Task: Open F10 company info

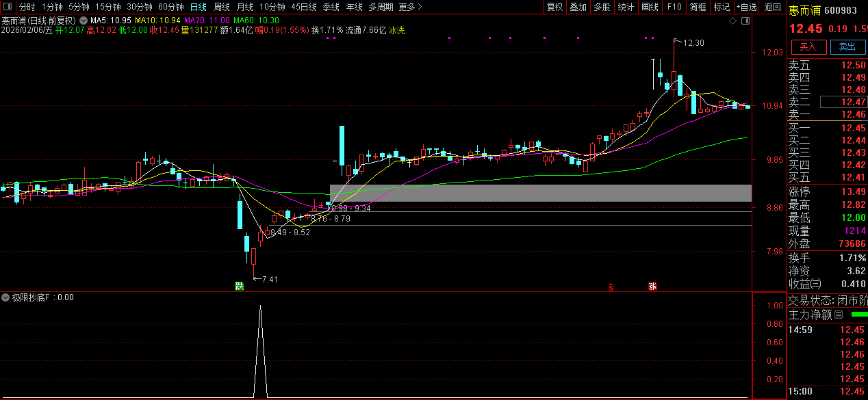Action: pyautogui.click(x=674, y=7)
